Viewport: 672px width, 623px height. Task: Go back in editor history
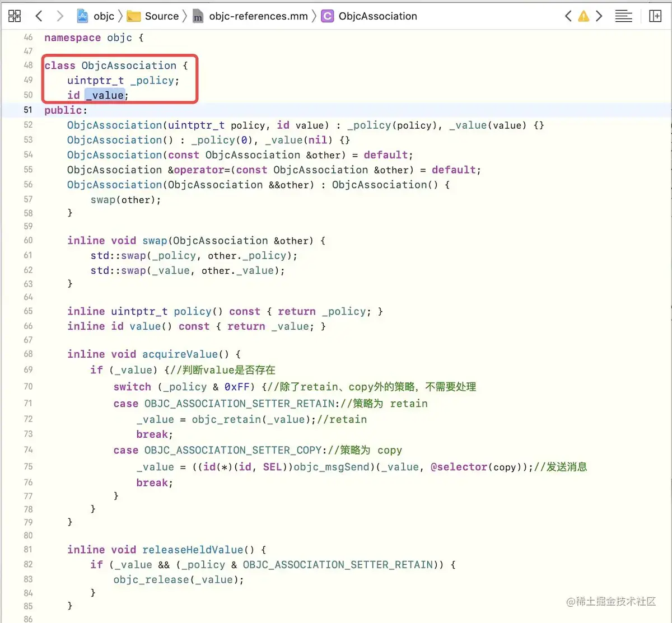click(39, 16)
